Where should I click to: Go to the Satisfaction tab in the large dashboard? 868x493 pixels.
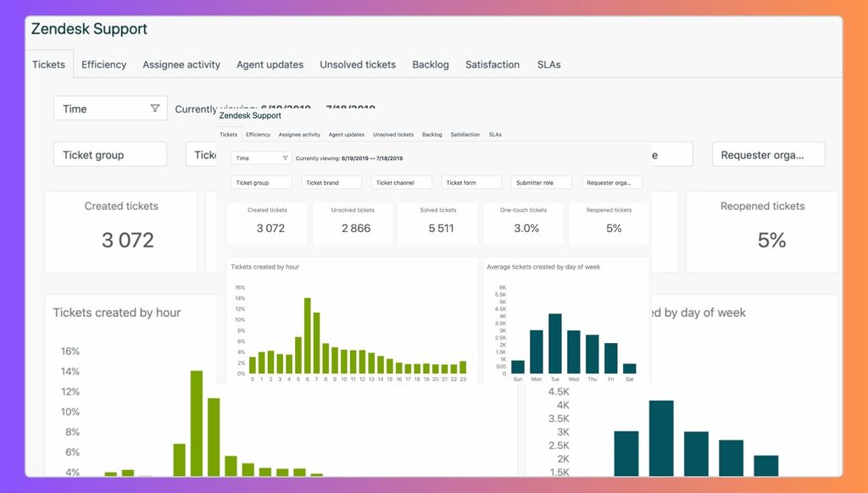(x=492, y=64)
